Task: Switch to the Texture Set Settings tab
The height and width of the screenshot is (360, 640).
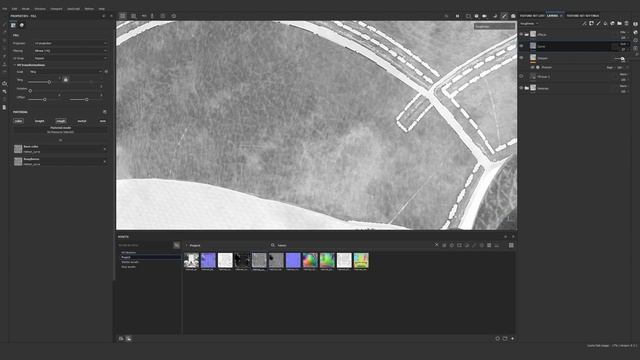Action: coord(583,16)
